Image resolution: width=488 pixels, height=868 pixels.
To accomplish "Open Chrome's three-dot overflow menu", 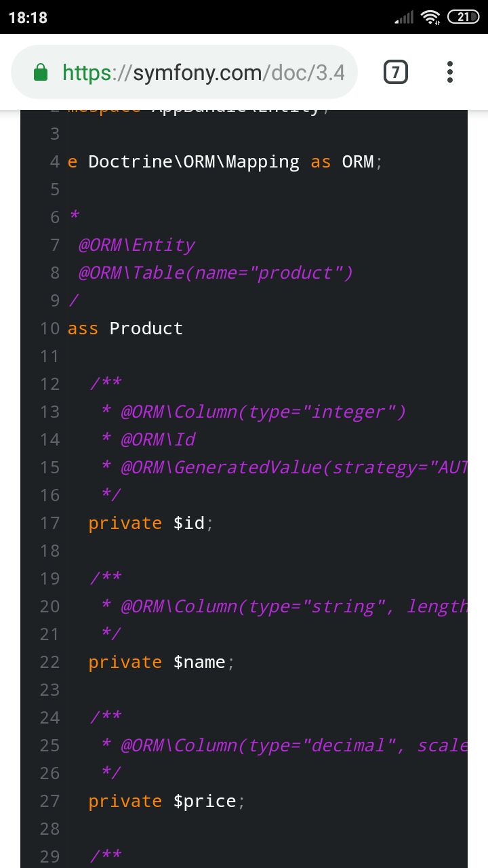I will coord(450,73).
